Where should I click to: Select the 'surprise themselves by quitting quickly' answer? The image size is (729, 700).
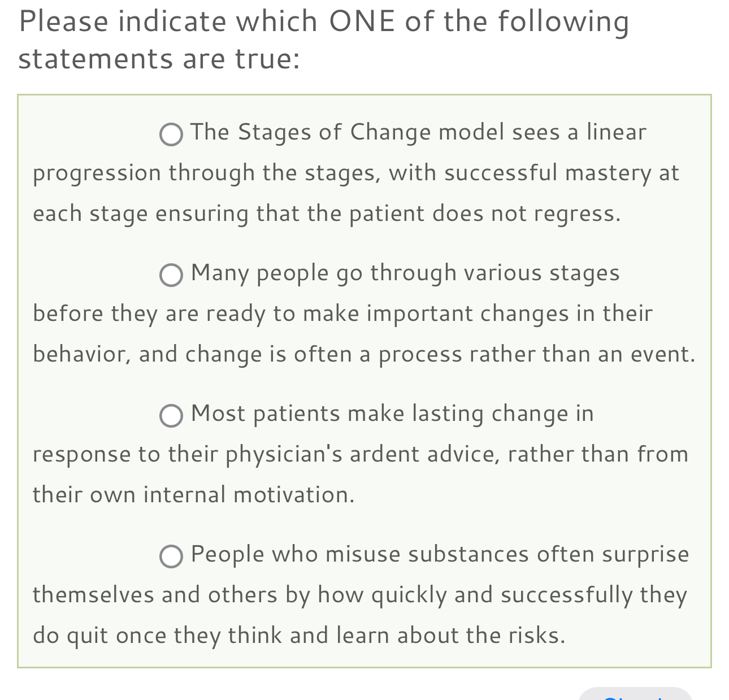pos(171,557)
